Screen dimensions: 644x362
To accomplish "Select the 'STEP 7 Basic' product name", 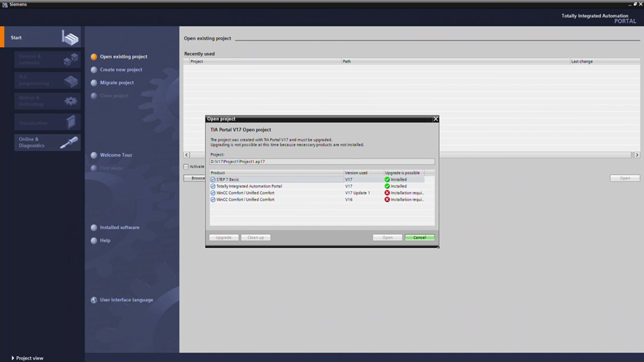I will (x=227, y=179).
